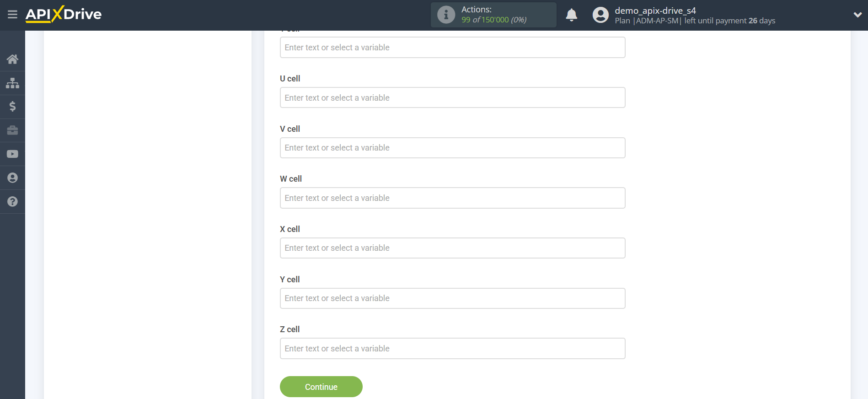The height and width of the screenshot is (399, 868).
Task: Click inside the U cell input field
Action: click(452, 97)
